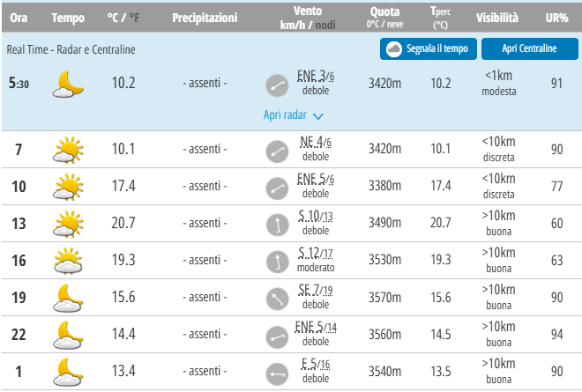Click the partly sunny icon at hour 7
Viewport: 582px width, 392px height.
(x=68, y=150)
